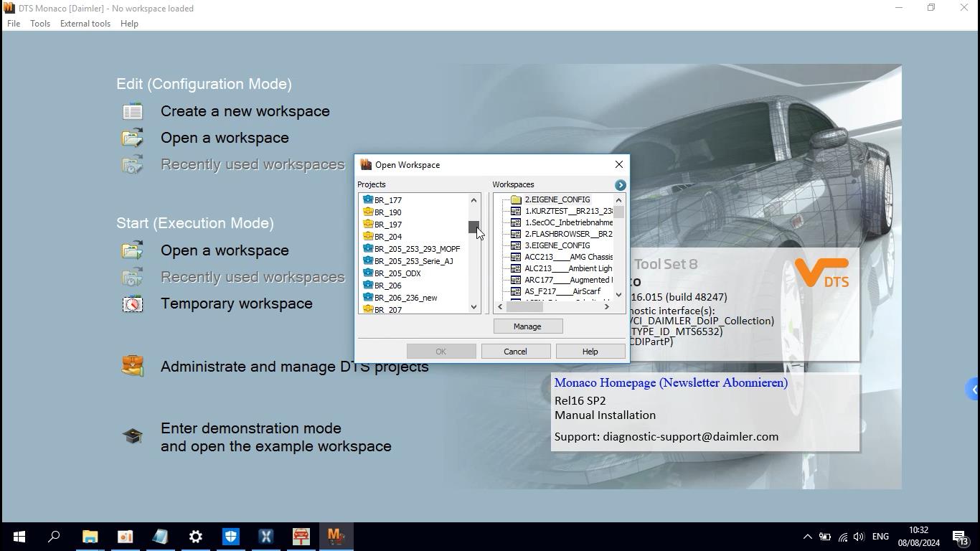The width and height of the screenshot is (980, 551).
Task: Choose BR_206_236_new project icon
Action: click(368, 298)
